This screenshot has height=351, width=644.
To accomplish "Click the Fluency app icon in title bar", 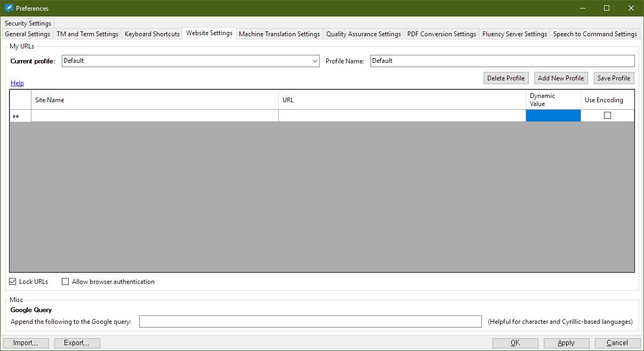I will [x=9, y=8].
